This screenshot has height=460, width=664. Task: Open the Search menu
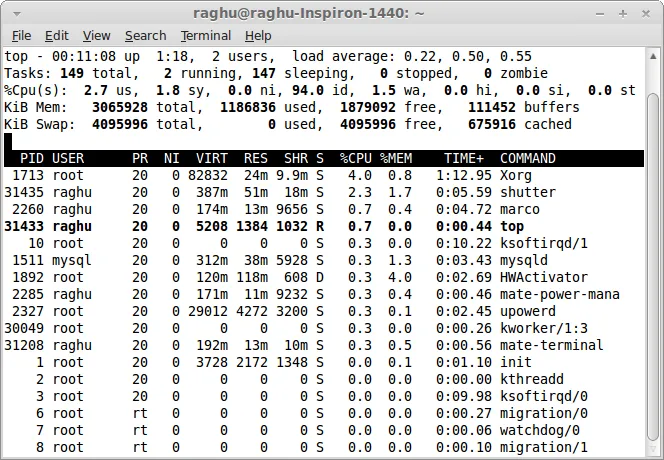point(145,35)
